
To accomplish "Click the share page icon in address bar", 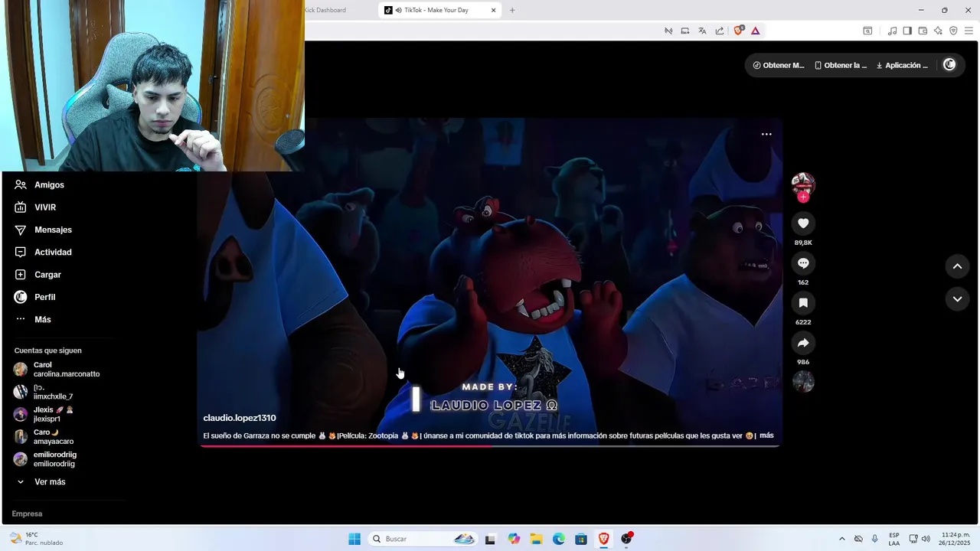I will click(x=720, y=31).
